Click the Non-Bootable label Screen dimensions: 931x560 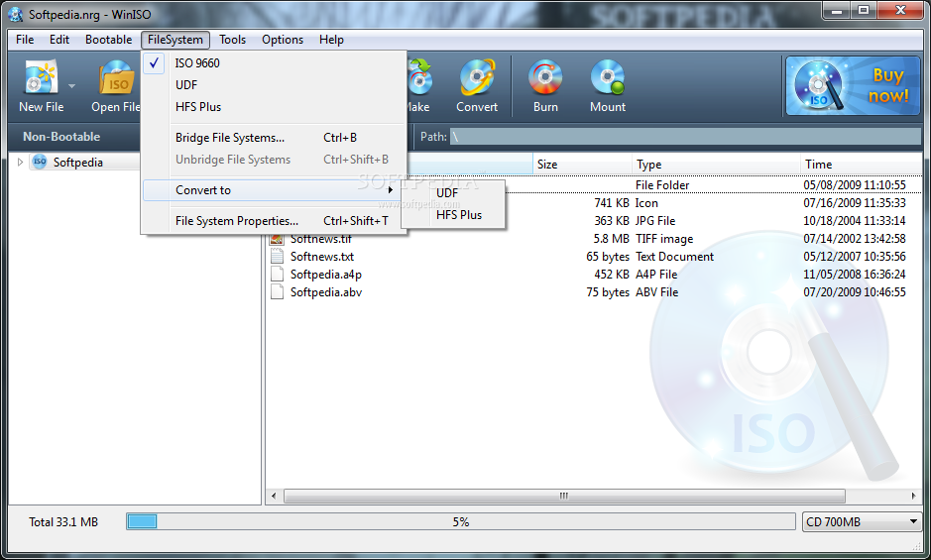click(61, 137)
